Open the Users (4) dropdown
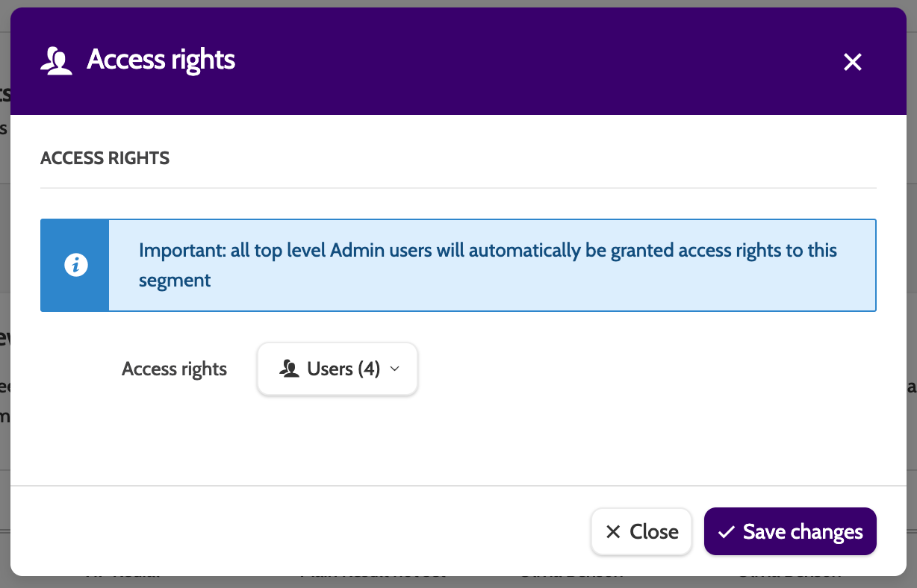This screenshot has height=588, width=917. pos(338,369)
